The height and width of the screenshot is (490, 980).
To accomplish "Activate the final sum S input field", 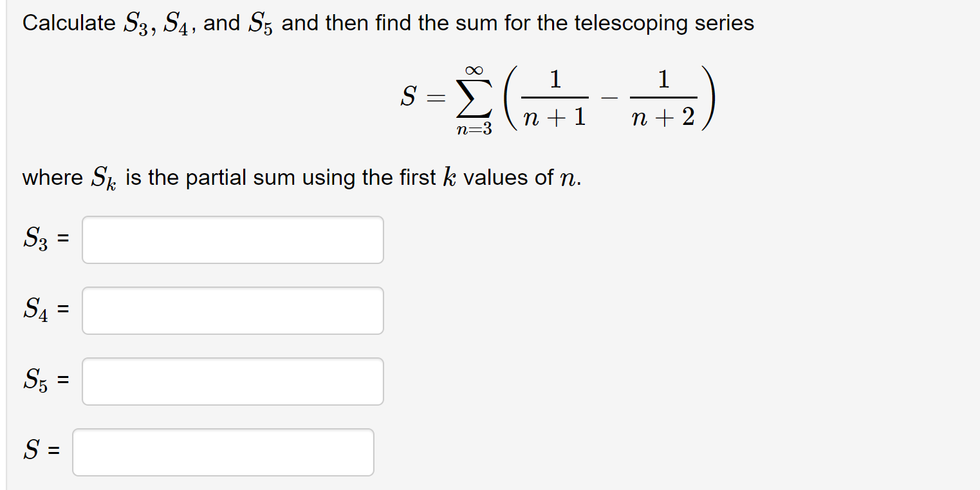I will 223,452.
